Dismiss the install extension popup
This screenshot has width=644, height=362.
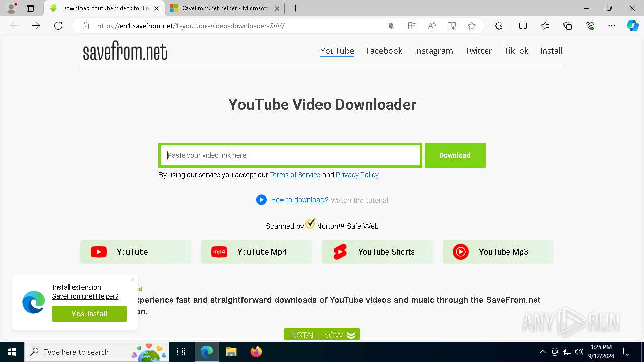pyautogui.click(x=133, y=280)
